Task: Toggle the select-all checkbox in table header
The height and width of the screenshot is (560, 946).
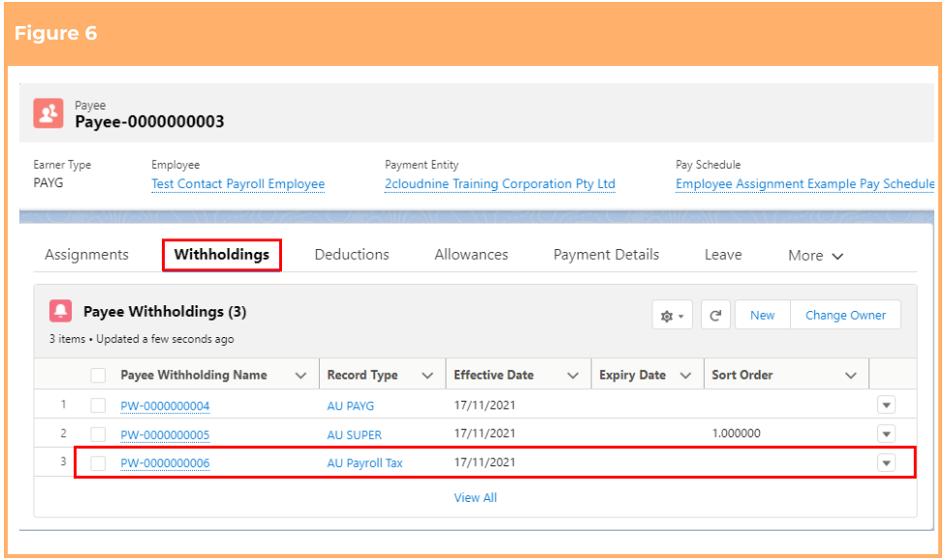Action: point(98,375)
